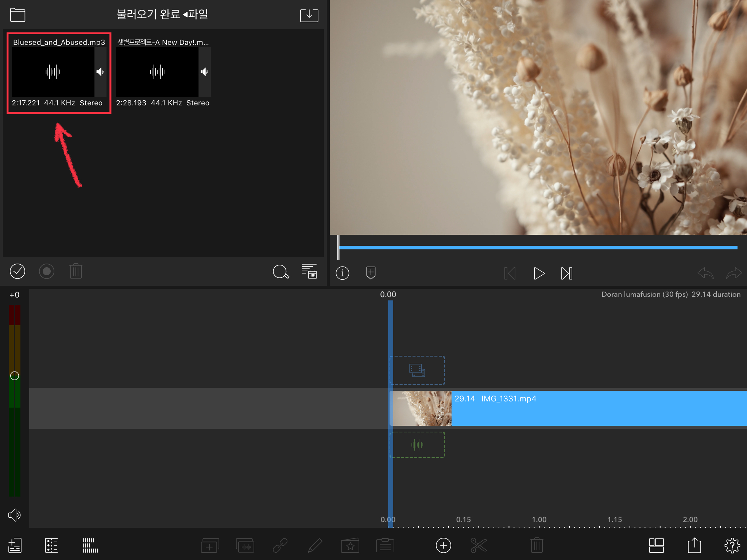Open library sort and view options
The width and height of the screenshot is (747, 560).
pos(309,271)
